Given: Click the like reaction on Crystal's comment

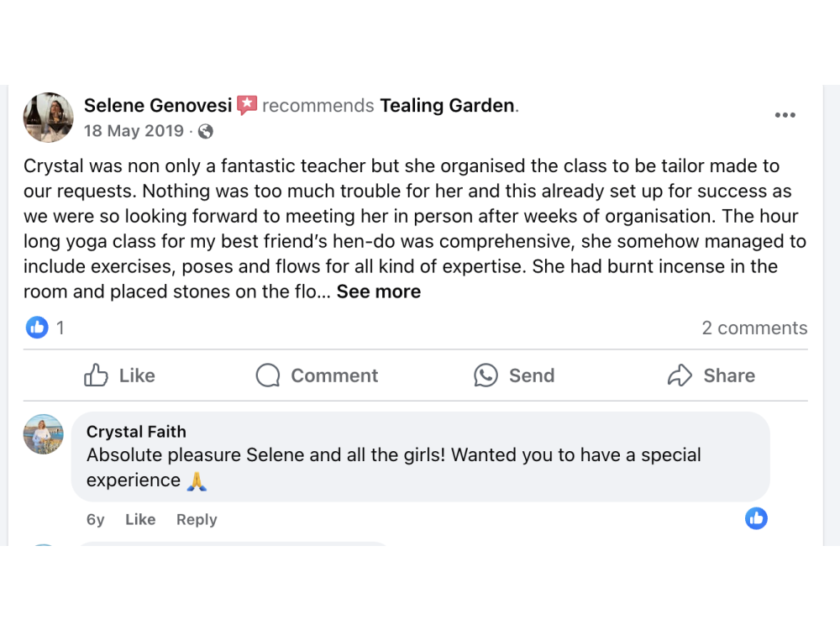Looking at the screenshot, I should tap(756, 518).
